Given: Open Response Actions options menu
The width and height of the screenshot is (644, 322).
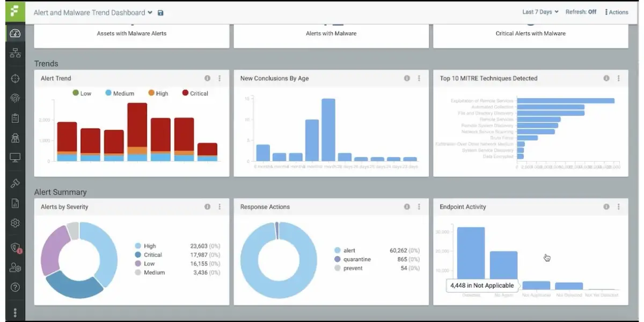Looking at the screenshot, I should tap(419, 207).
